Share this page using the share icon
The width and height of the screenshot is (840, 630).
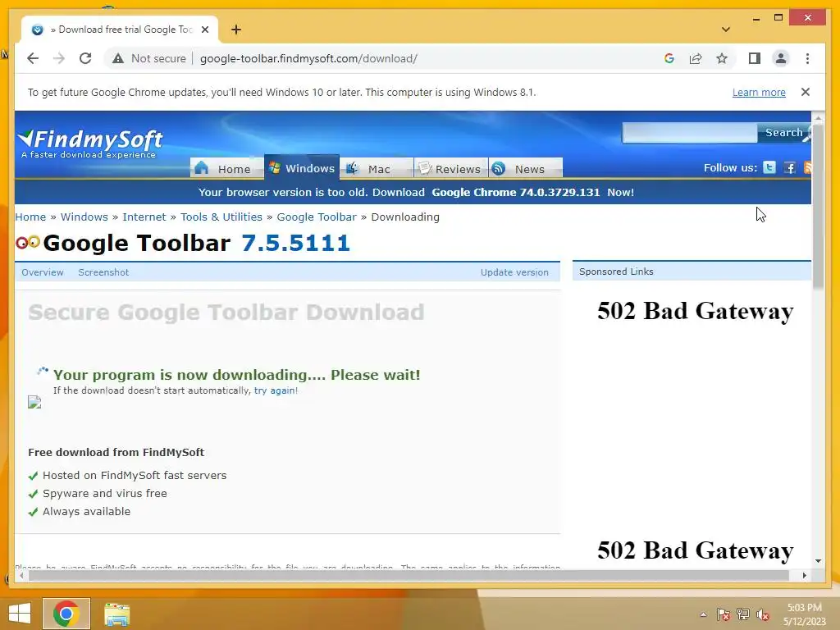point(696,58)
